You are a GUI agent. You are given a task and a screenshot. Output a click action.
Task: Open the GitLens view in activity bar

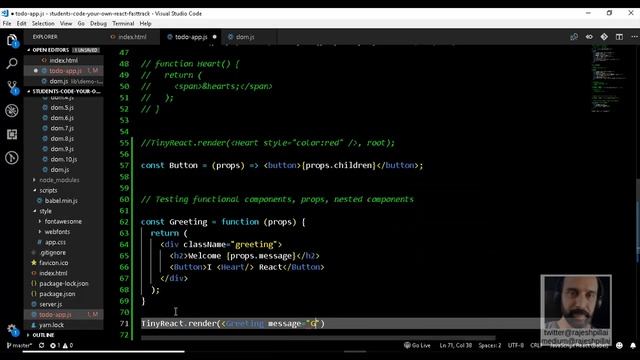12,158
